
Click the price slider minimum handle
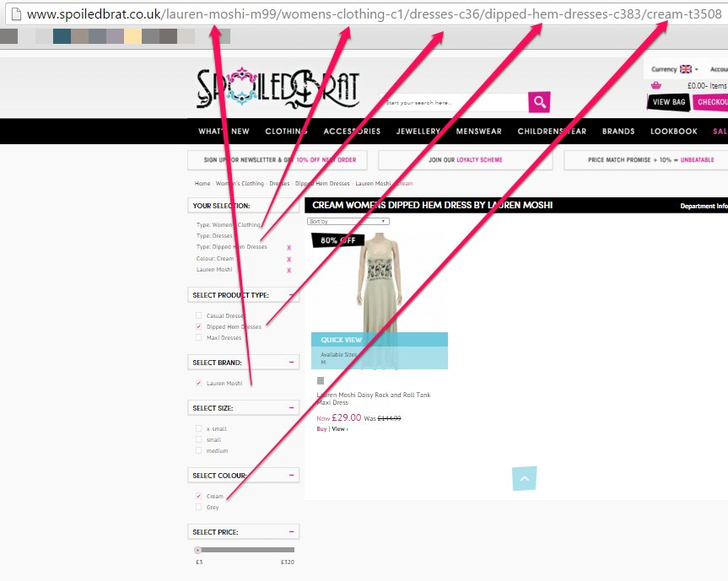(197, 550)
